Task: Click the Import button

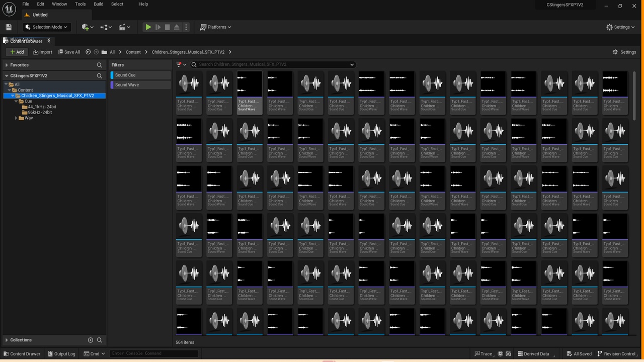Action: [42, 52]
